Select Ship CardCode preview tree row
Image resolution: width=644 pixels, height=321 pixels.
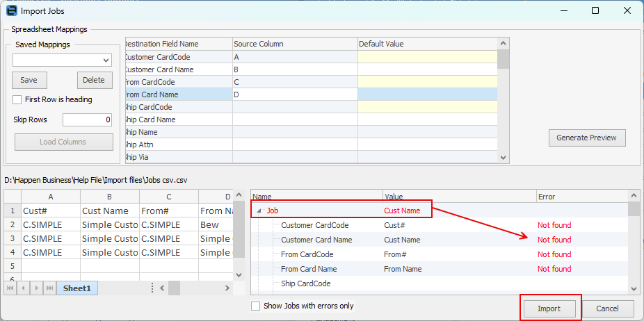click(x=439, y=283)
